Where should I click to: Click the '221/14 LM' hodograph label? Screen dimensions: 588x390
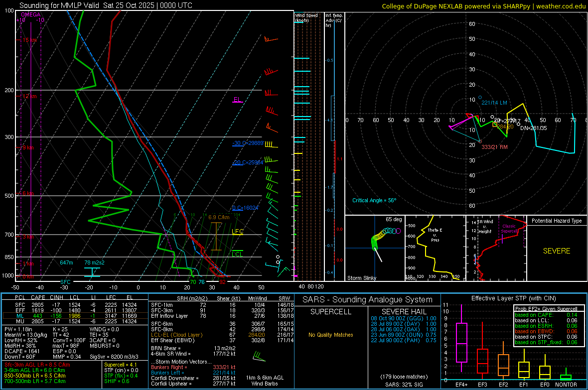(494, 103)
